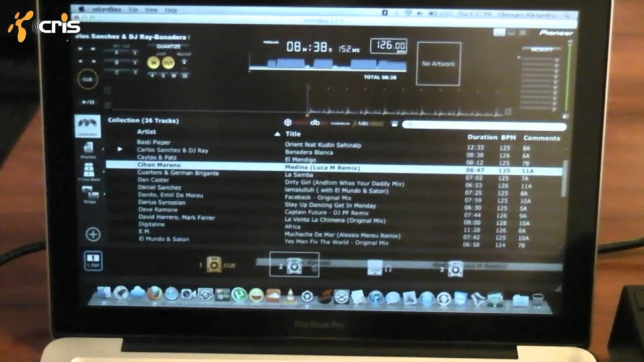This screenshot has width=644, height=362.
Task: Switch to the first player layout view button
Action: [x=499, y=32]
